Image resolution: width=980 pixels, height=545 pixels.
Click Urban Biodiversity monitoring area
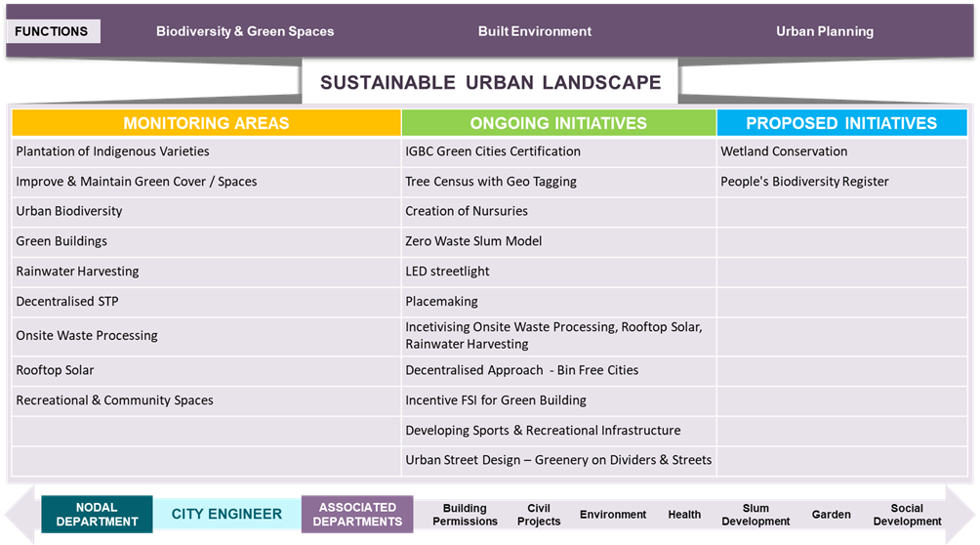coord(206,212)
